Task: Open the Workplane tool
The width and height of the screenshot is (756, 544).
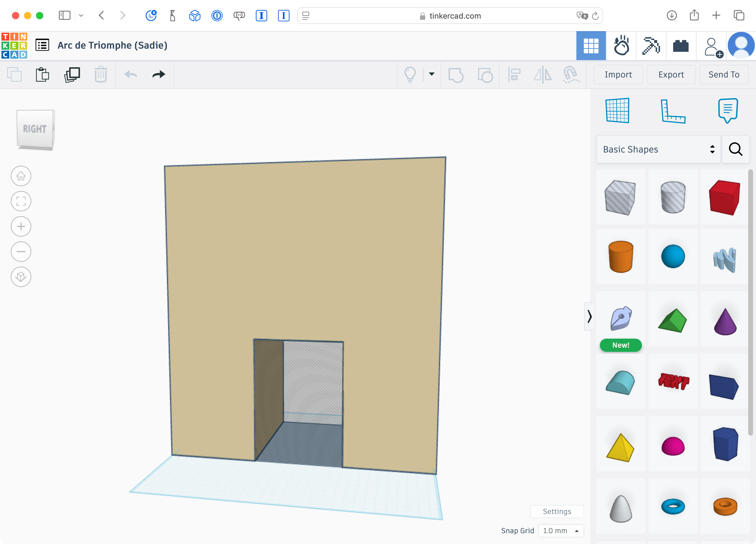Action: 617,111
